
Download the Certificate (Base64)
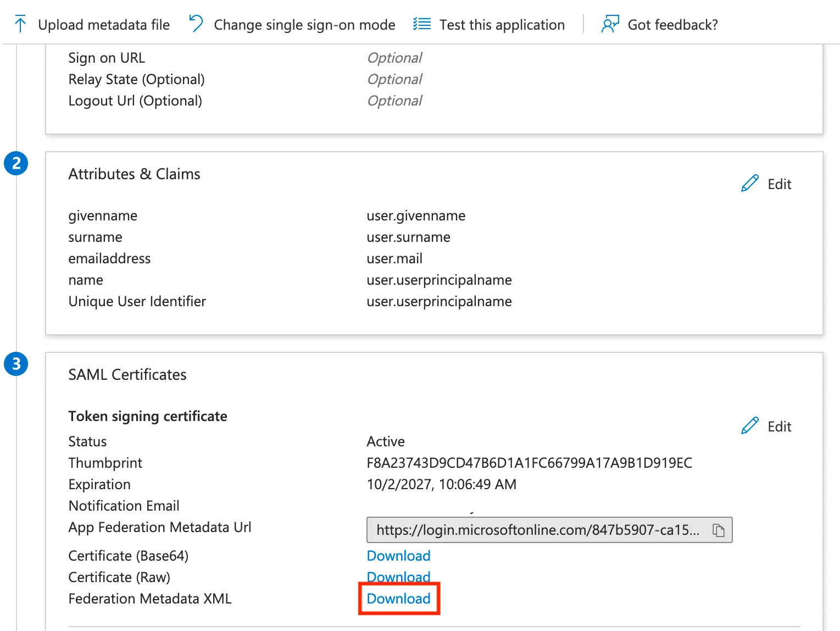tap(398, 556)
